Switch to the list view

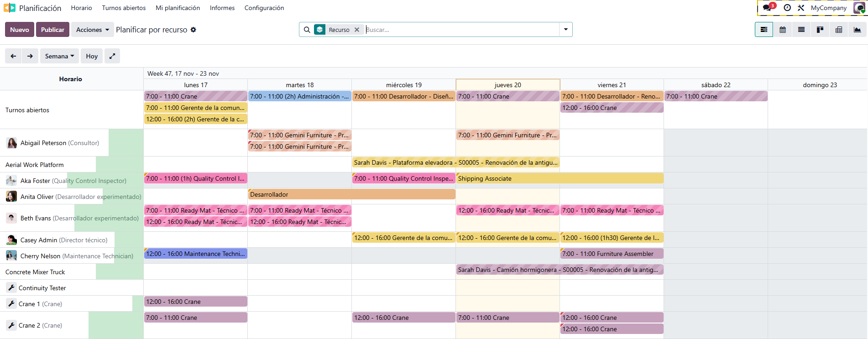pos(801,30)
